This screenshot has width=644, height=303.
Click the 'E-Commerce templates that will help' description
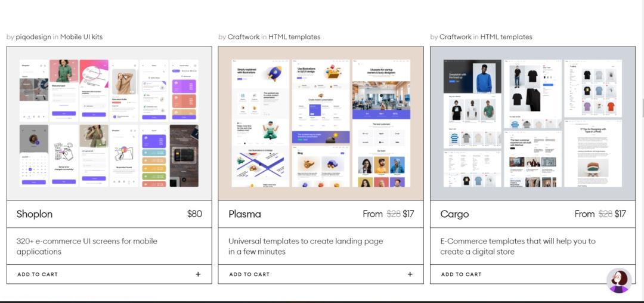click(518, 246)
